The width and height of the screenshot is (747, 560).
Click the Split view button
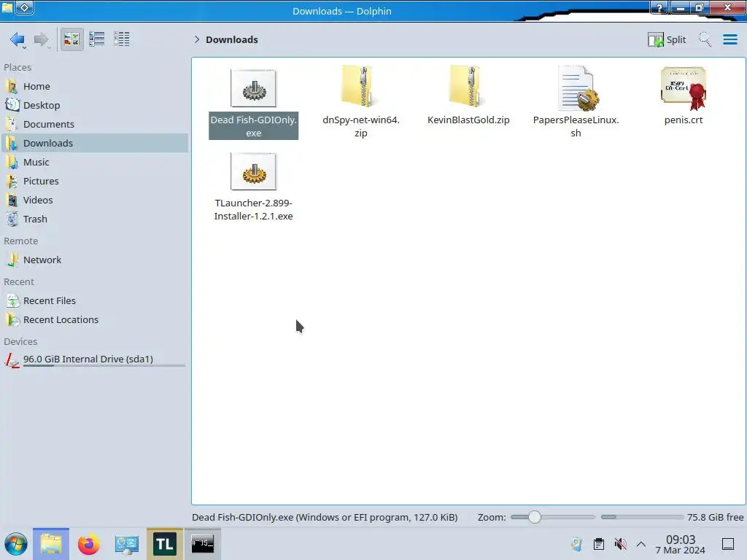(667, 39)
